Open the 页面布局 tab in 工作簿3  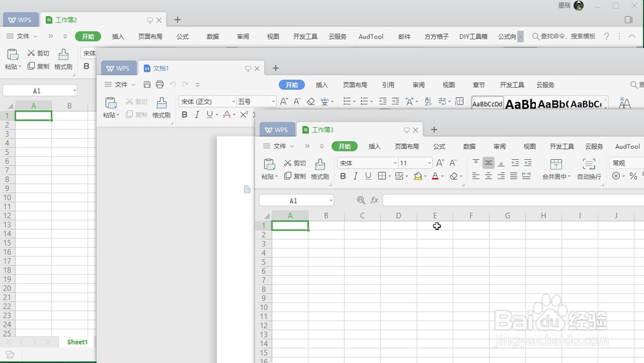406,146
